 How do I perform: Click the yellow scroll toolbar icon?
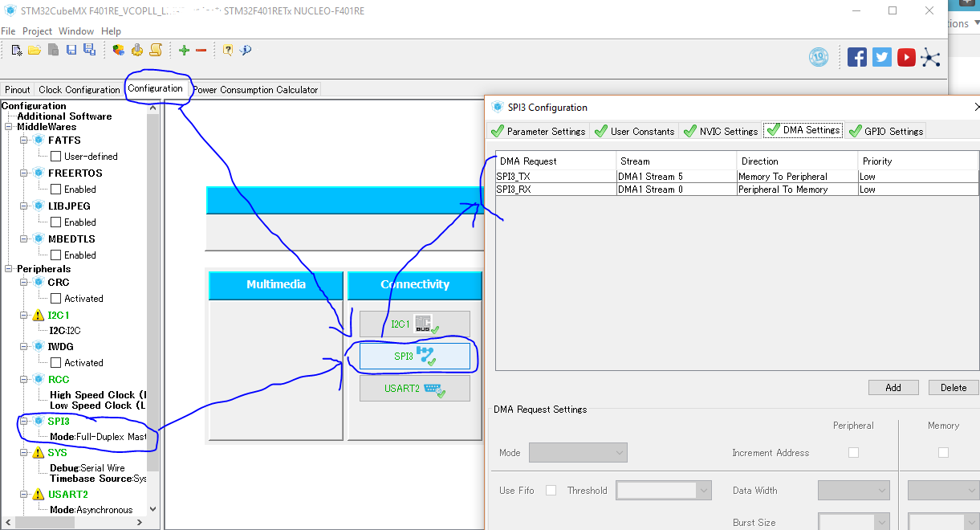point(156,50)
